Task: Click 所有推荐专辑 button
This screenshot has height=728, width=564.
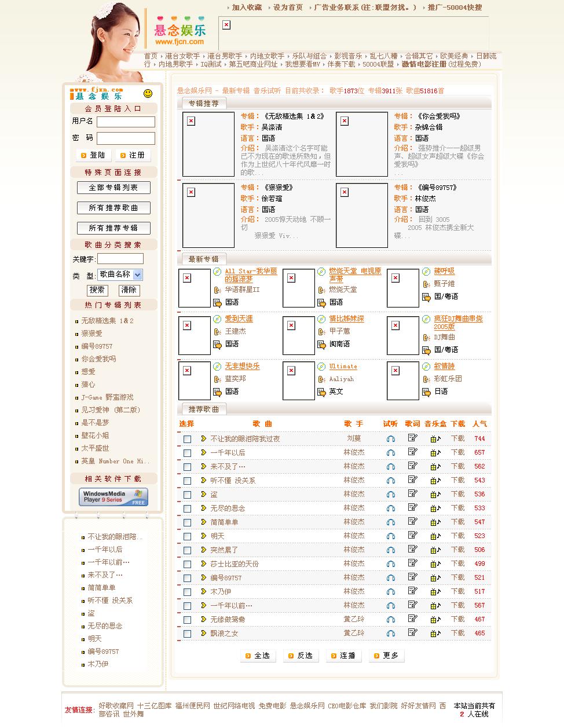Action: [x=113, y=228]
